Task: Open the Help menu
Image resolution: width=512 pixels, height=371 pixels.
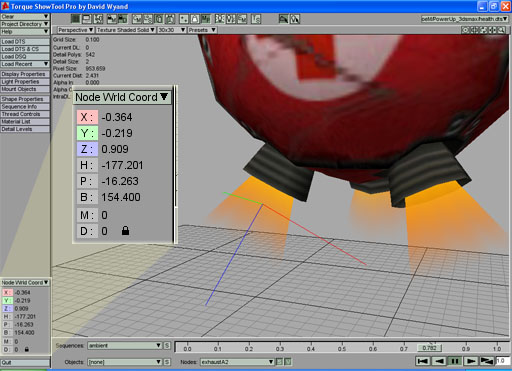Action: point(25,32)
